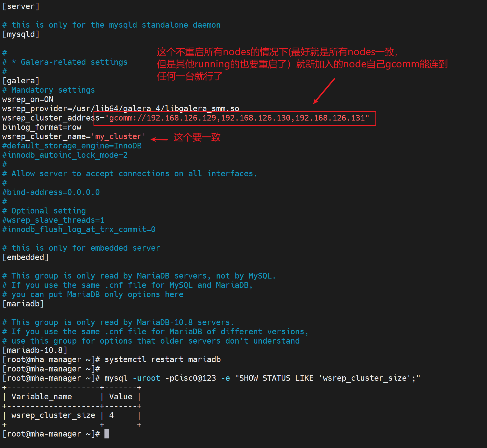
Task: Click the systemctl restart mariadb command
Action: coord(162,360)
